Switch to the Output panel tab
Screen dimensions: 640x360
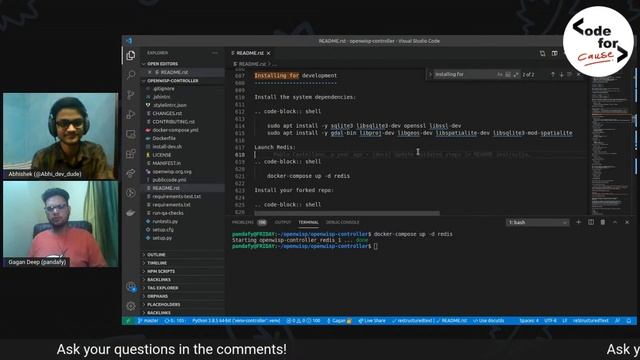283,222
